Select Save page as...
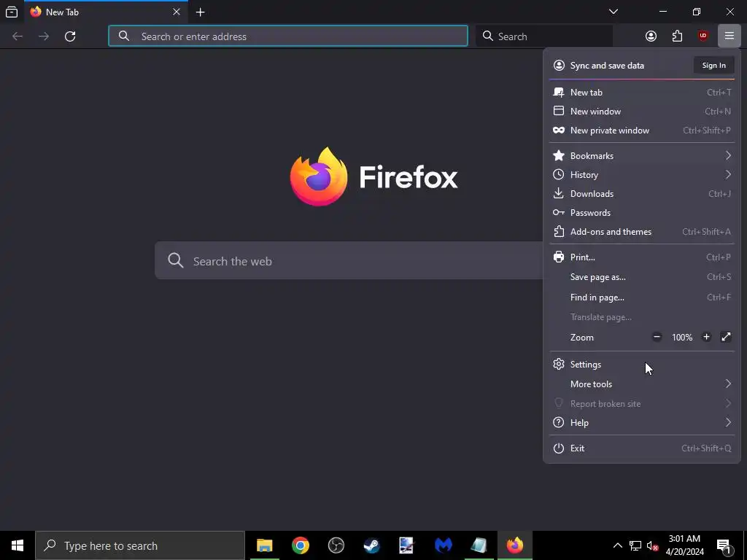Image resolution: width=747 pixels, height=560 pixels. (x=642, y=277)
